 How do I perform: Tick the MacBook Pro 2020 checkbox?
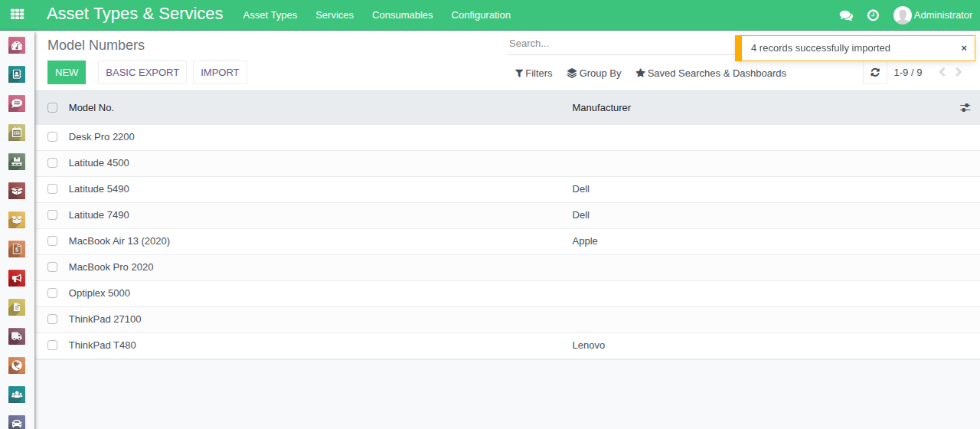53,267
